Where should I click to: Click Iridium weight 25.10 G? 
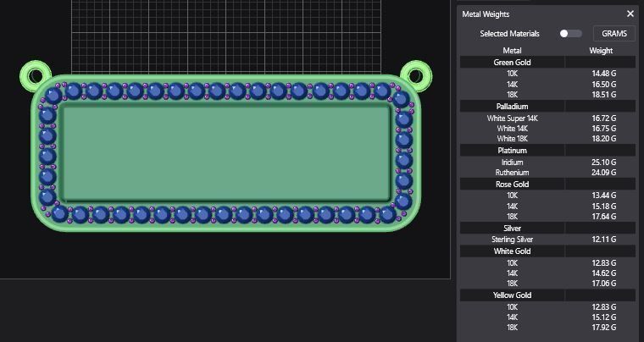click(x=603, y=163)
